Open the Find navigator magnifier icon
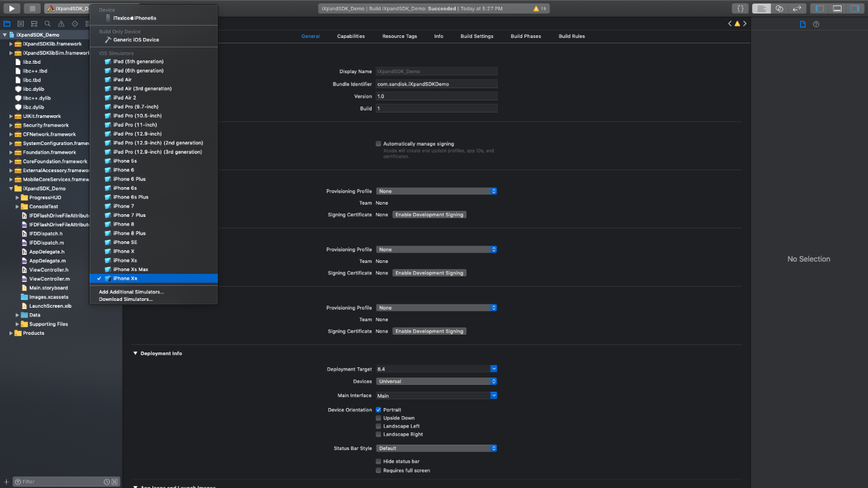The width and height of the screenshot is (868, 488). (x=47, y=23)
